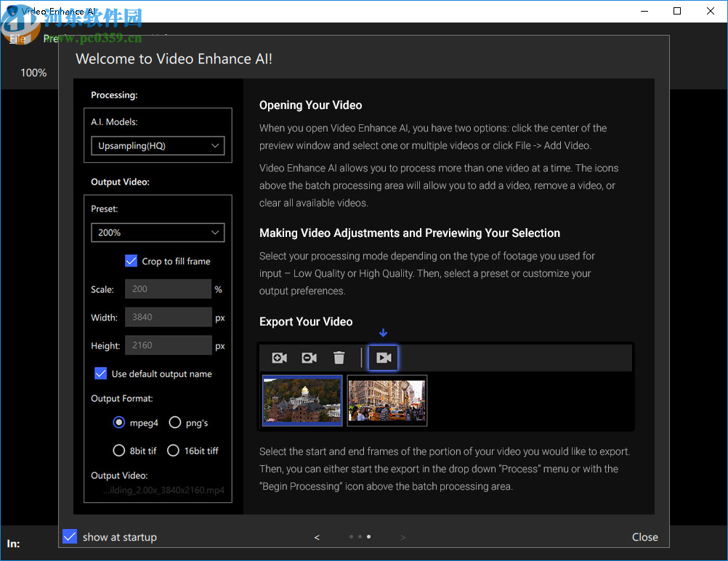Open the A.I. Models dropdown
This screenshot has width=728, height=561.
click(x=158, y=145)
